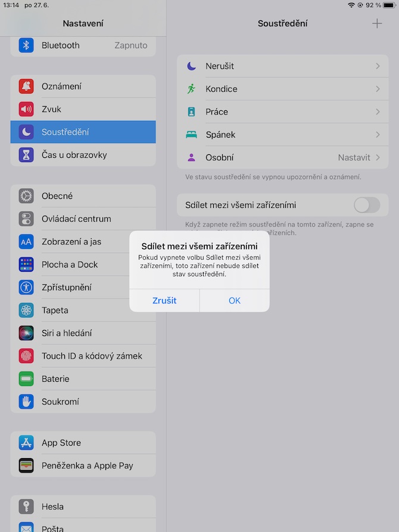Confirm the dialog with OK

pyautogui.click(x=235, y=300)
